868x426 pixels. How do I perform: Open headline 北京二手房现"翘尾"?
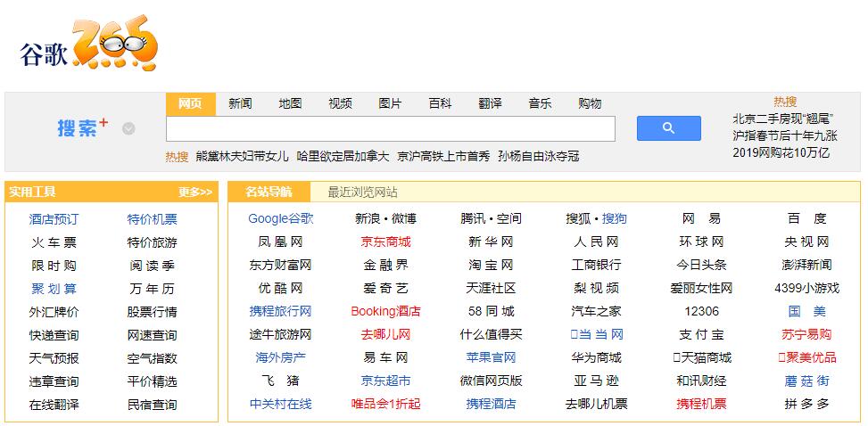[784, 119]
